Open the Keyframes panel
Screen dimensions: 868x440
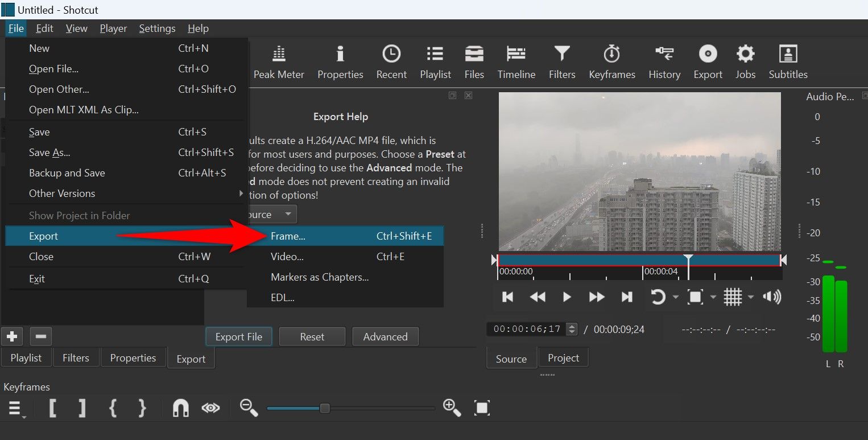click(611, 61)
